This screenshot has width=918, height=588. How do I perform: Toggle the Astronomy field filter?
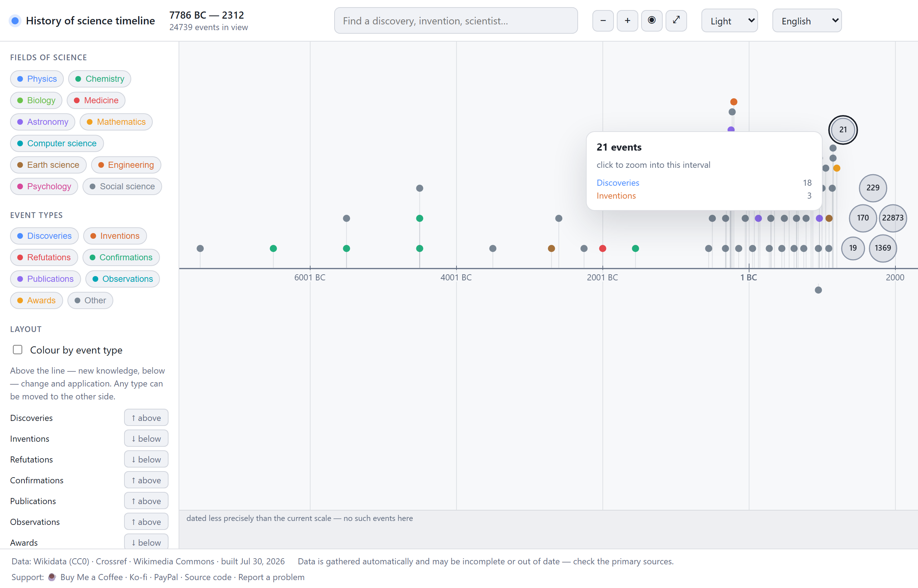coord(43,122)
